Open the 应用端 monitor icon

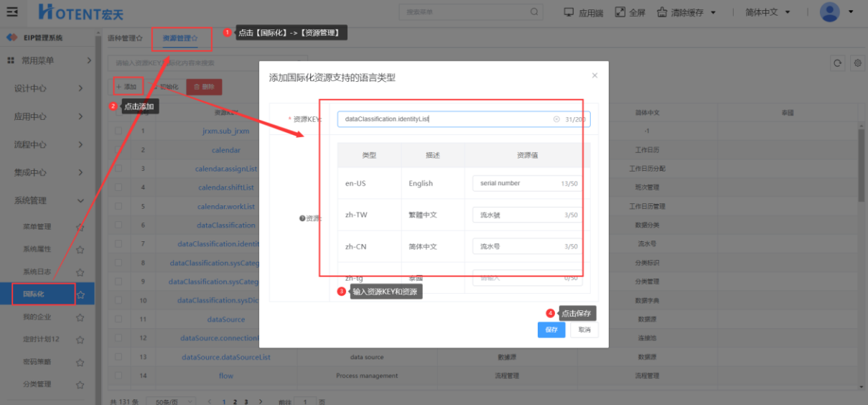[569, 12]
